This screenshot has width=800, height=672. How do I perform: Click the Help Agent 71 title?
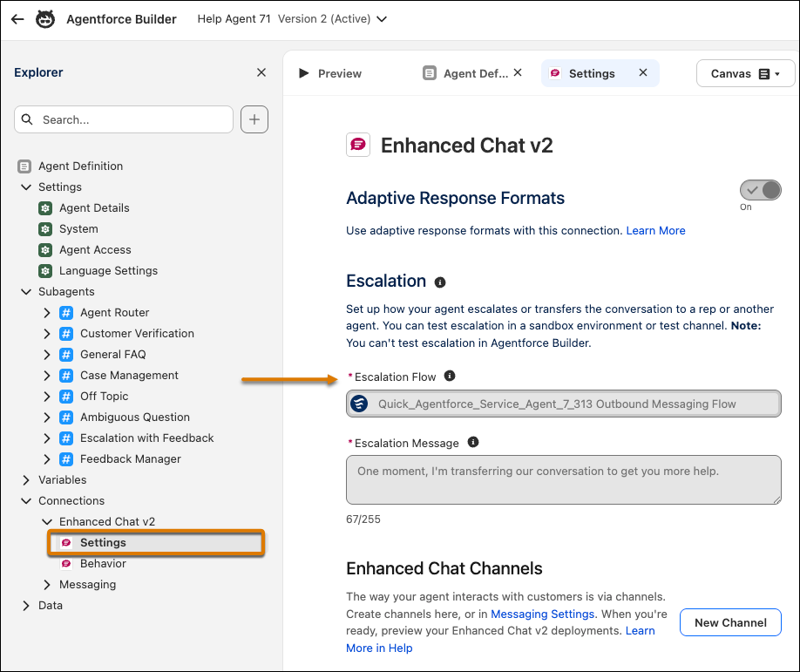pyautogui.click(x=234, y=19)
